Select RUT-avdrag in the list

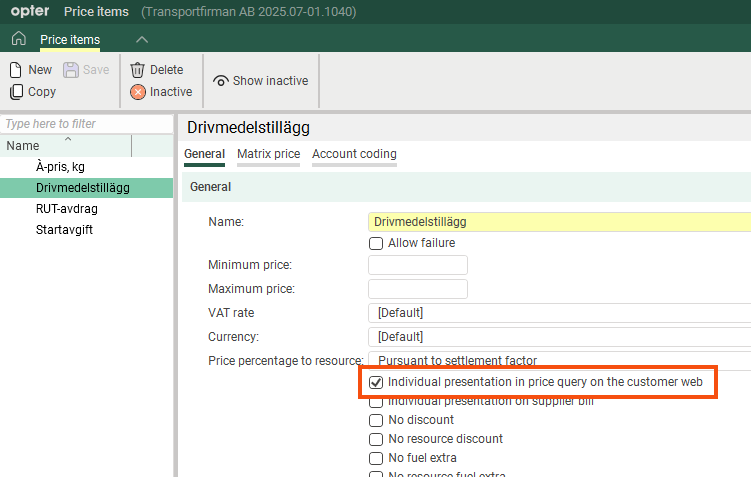pyautogui.click(x=66, y=209)
